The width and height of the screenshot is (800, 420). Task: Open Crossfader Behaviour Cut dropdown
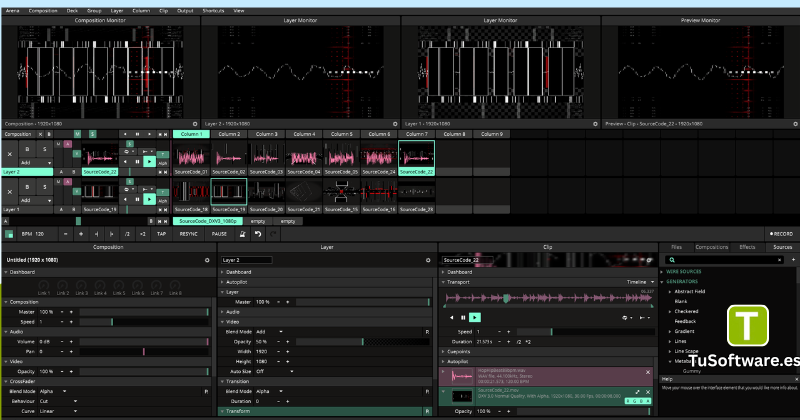58,401
